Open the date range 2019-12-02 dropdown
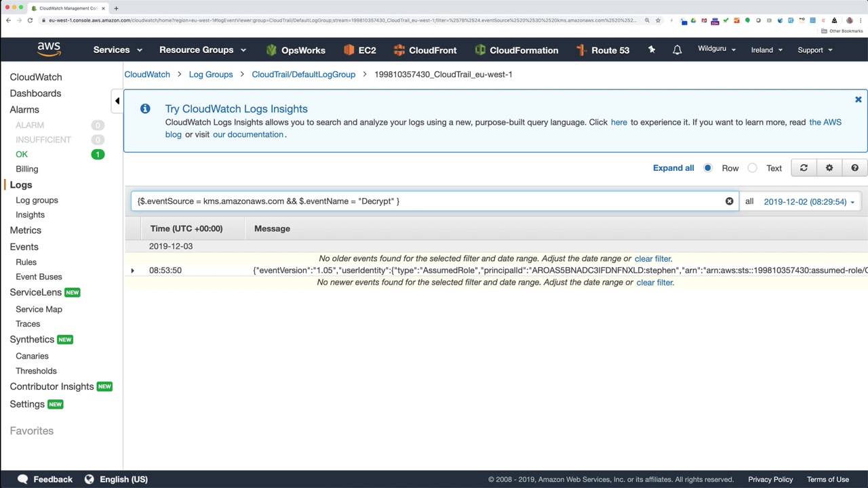868x488 pixels. [x=808, y=202]
